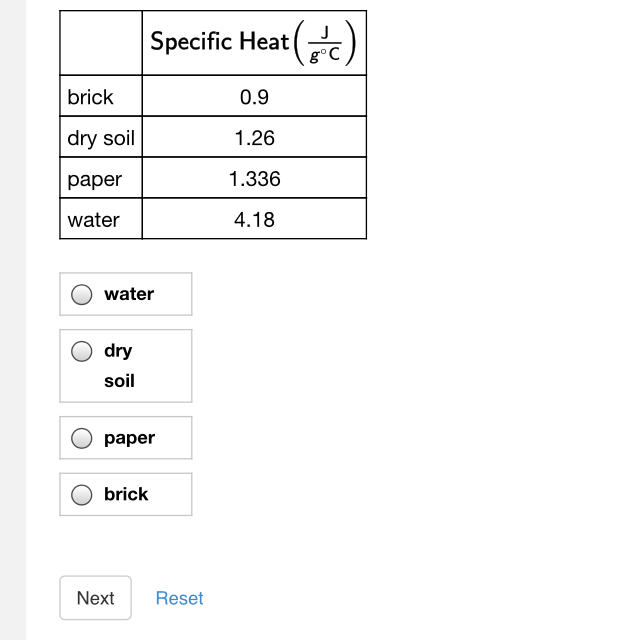Click the paper row label in table
The image size is (640, 640).
[x=94, y=179]
